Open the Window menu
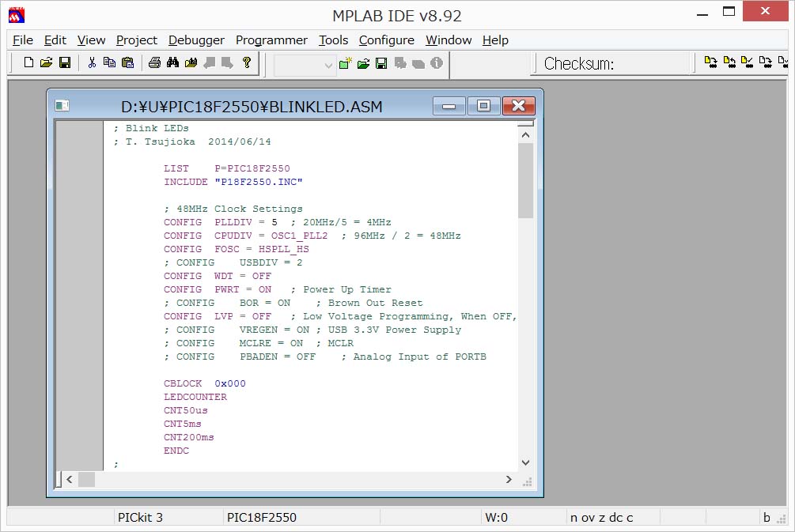The width and height of the screenshot is (795, 532). [449, 40]
